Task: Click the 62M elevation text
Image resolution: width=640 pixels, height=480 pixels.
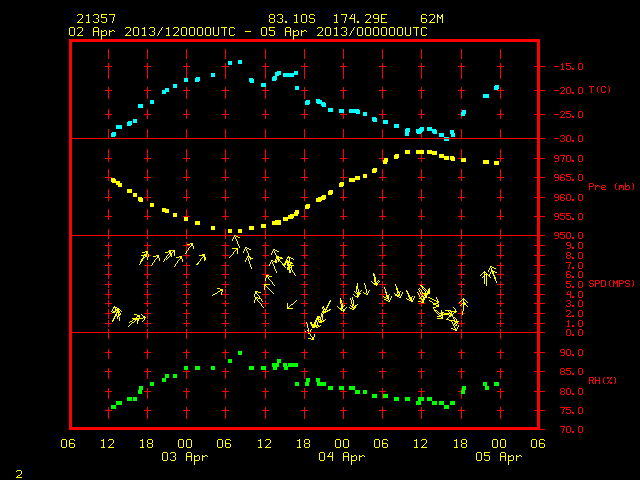Action: tap(432, 19)
